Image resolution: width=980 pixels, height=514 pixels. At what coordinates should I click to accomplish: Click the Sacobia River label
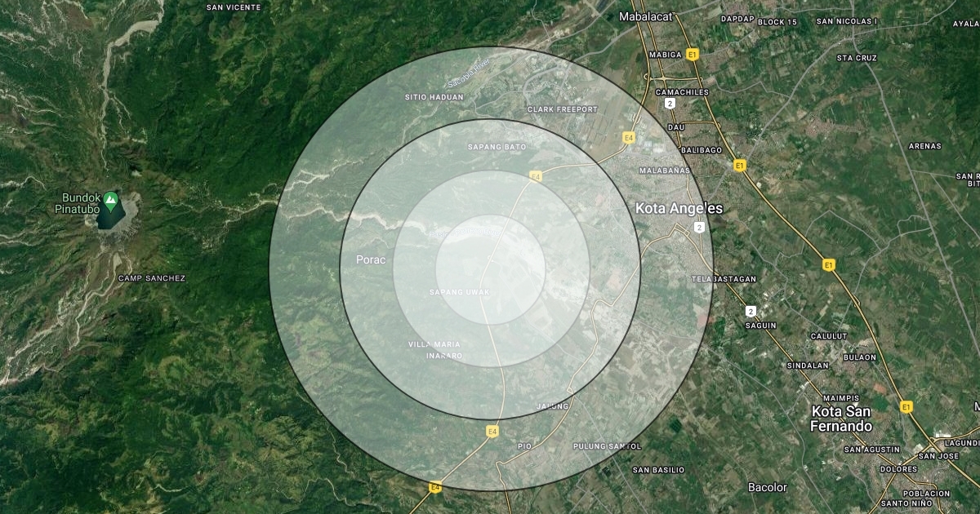click(x=468, y=74)
